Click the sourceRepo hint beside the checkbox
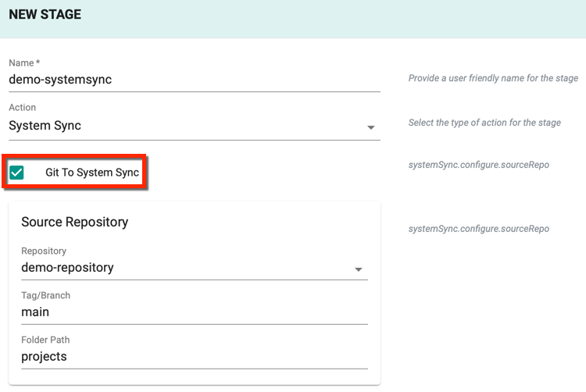Image resolution: width=586 pixels, height=392 pixels. [x=479, y=165]
